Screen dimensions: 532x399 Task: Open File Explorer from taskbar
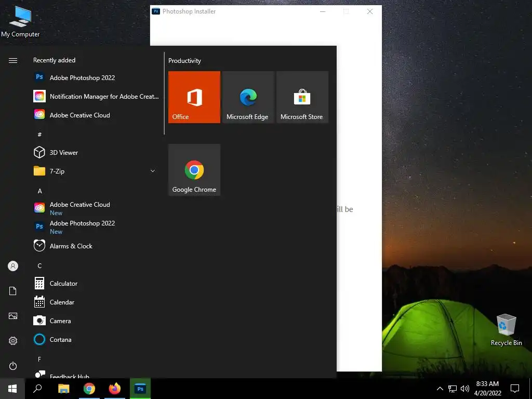click(x=64, y=389)
